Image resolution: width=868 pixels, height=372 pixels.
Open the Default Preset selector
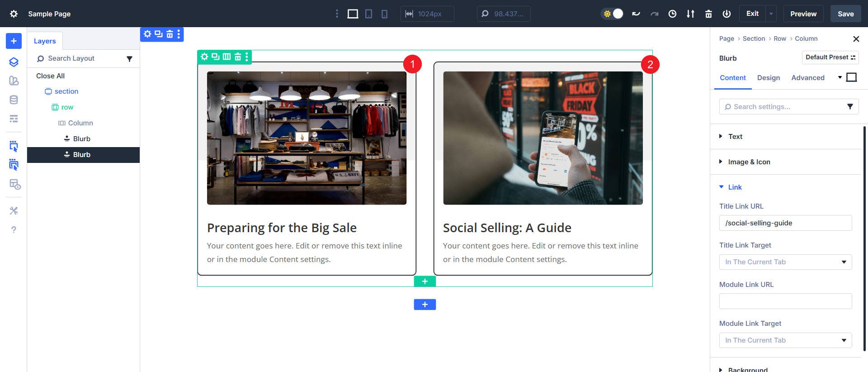830,57
